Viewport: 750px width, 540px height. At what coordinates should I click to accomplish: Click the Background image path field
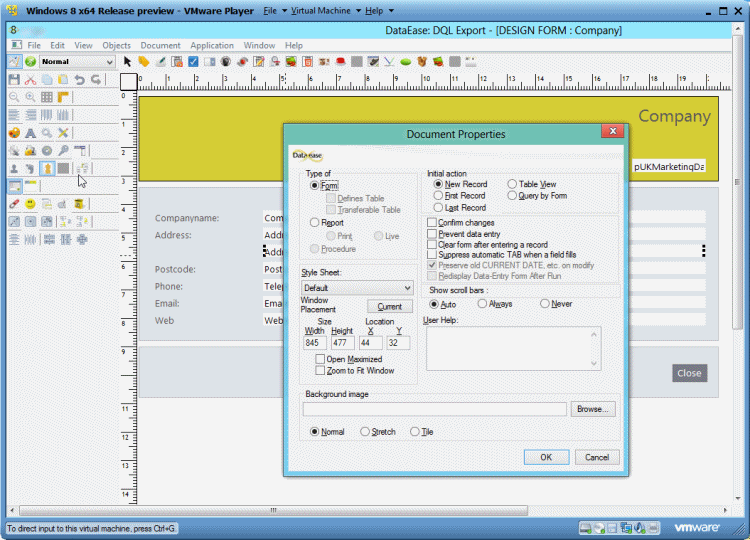pyautogui.click(x=434, y=409)
